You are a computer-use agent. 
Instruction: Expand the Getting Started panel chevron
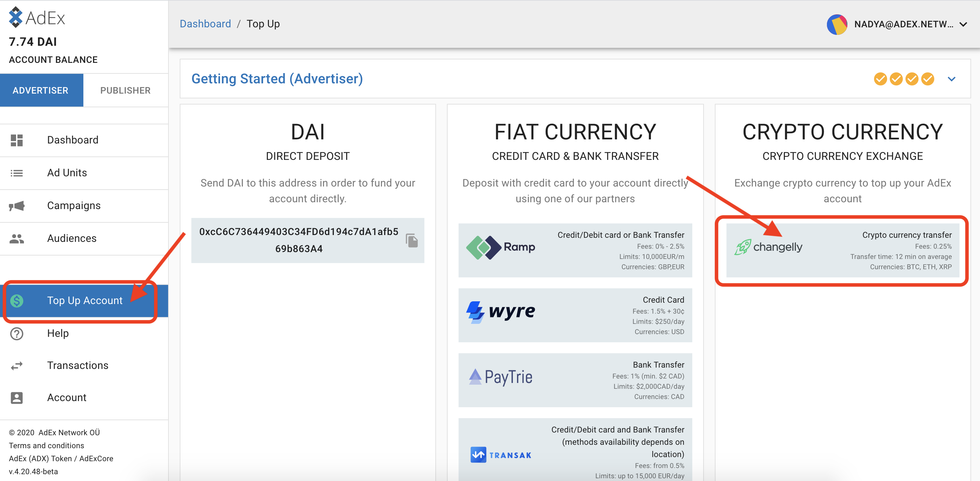(951, 79)
